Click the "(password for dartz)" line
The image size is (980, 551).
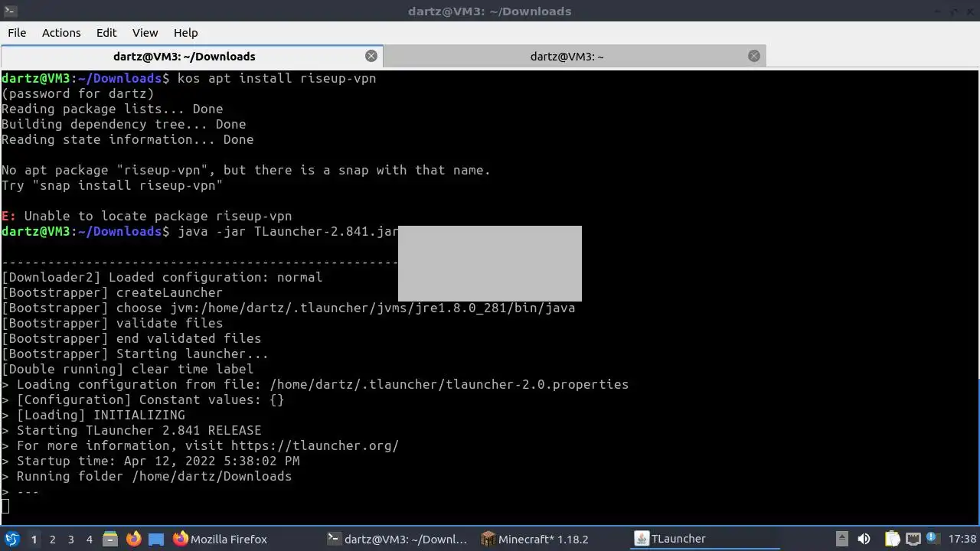pos(77,93)
